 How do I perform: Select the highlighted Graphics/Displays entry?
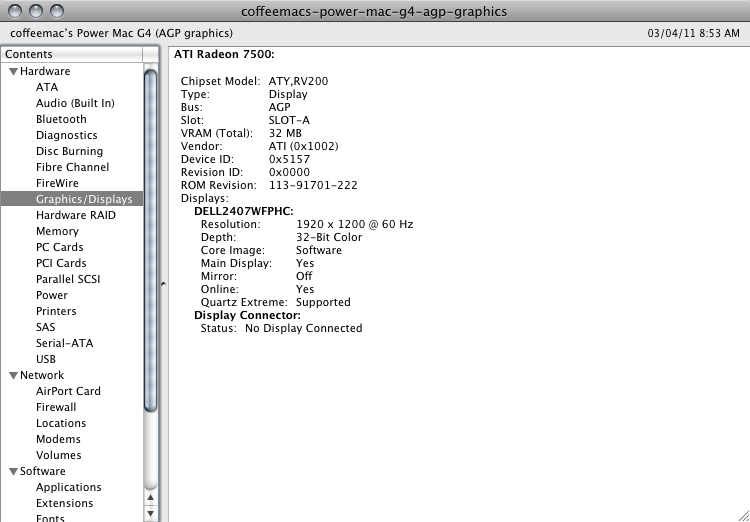click(72, 199)
